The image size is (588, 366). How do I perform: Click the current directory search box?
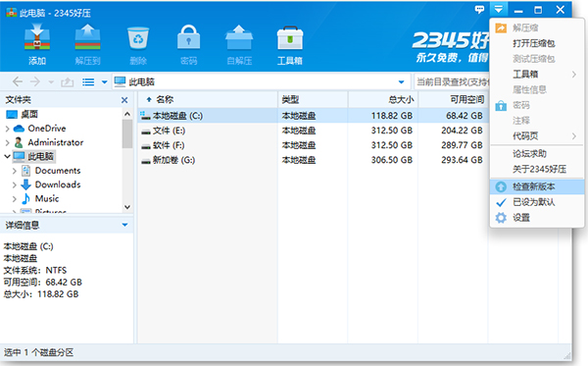coord(452,81)
